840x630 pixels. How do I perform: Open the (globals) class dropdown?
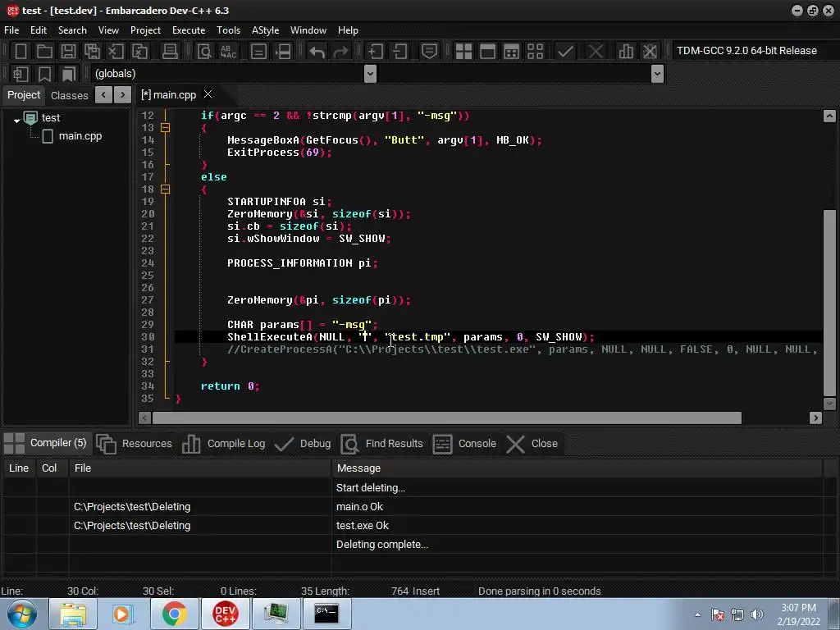click(370, 73)
